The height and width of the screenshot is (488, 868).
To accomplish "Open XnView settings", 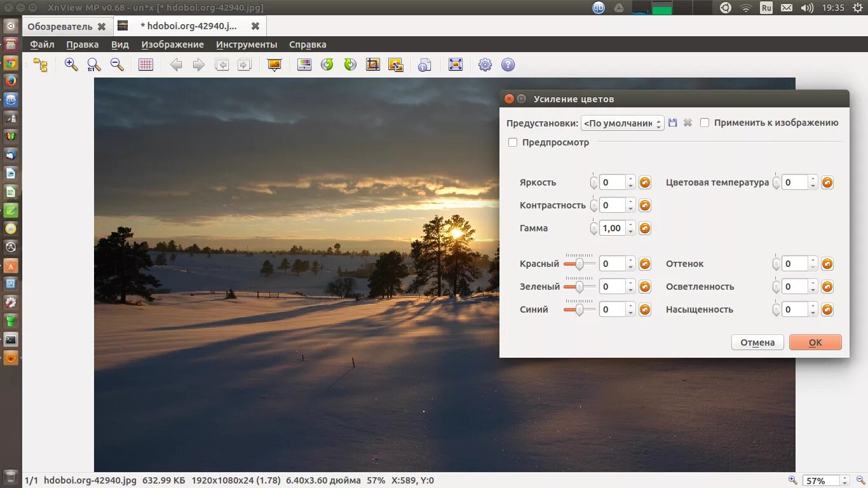I will pos(484,64).
